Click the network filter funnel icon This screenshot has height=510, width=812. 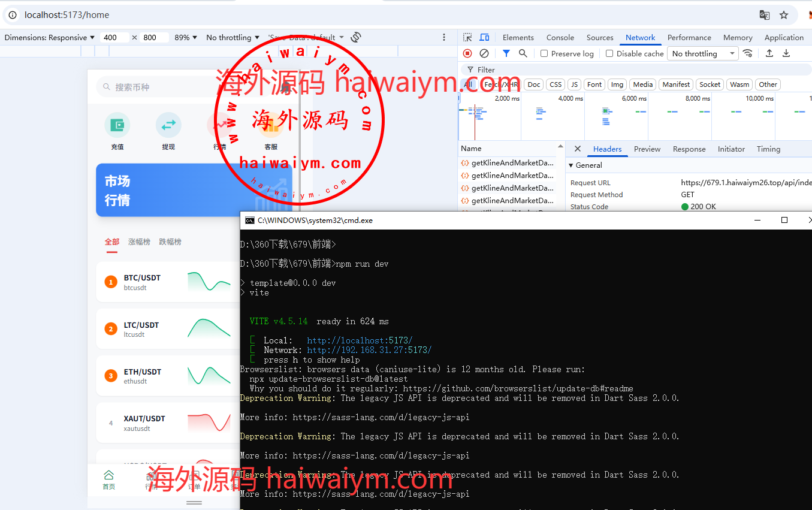point(506,53)
